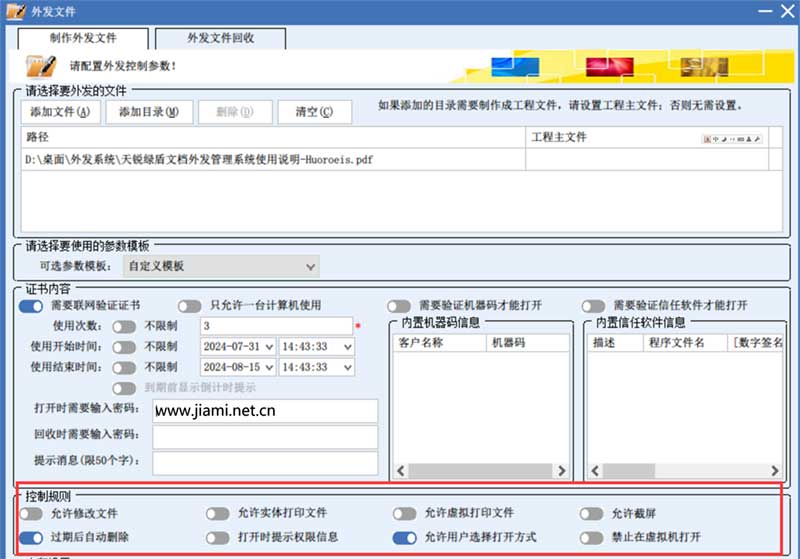800x559 pixels.
Task: Disable 允许用户选择打开方式 switch
Action: (x=405, y=538)
